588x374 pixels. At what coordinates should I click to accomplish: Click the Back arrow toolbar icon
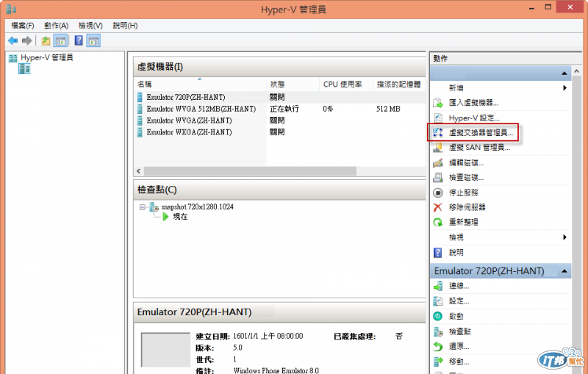click(x=13, y=40)
